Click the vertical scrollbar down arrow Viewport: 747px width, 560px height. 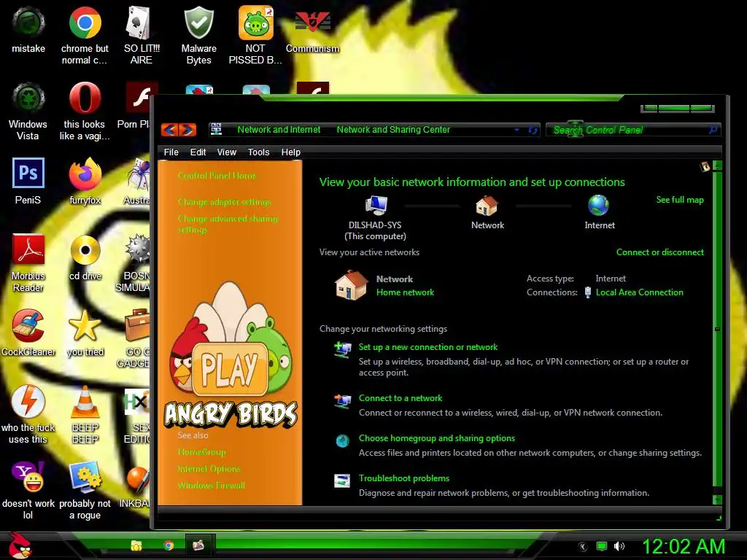point(718,499)
